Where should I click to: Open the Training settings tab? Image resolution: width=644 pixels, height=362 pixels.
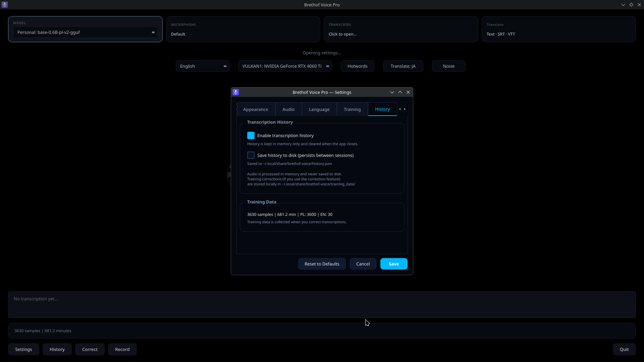point(352,109)
